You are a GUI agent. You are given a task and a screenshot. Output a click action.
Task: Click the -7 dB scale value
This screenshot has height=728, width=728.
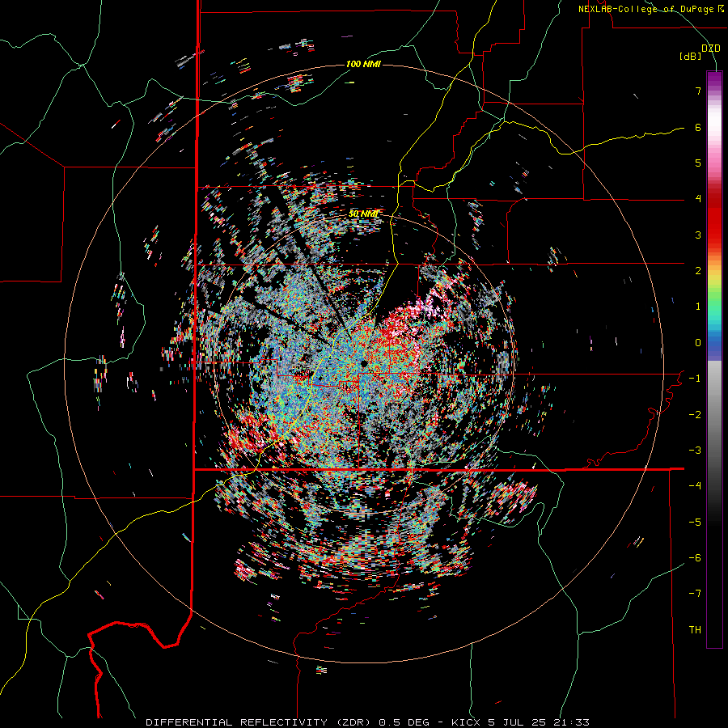click(x=695, y=594)
